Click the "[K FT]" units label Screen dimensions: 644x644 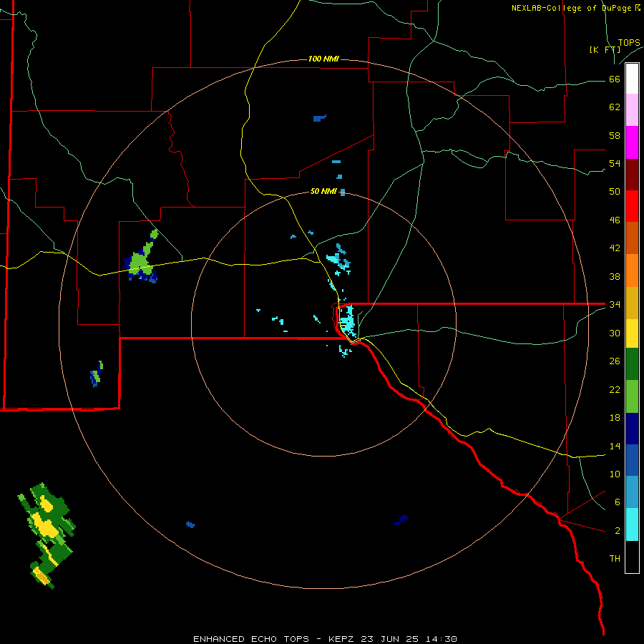point(605,49)
